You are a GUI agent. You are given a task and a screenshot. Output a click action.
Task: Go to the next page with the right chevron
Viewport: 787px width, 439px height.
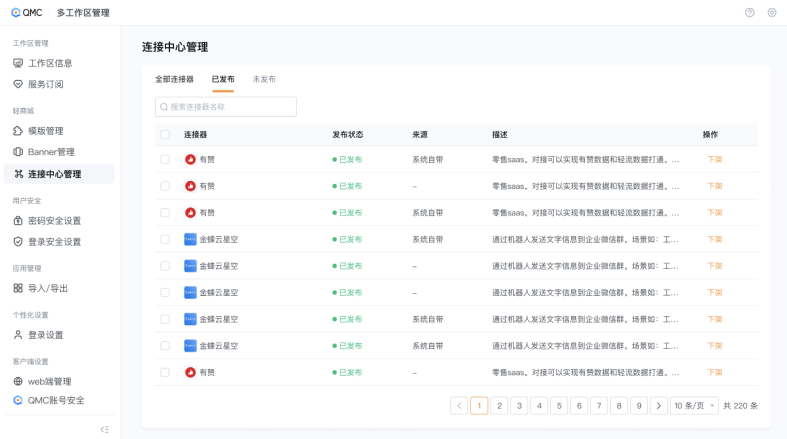coord(659,406)
